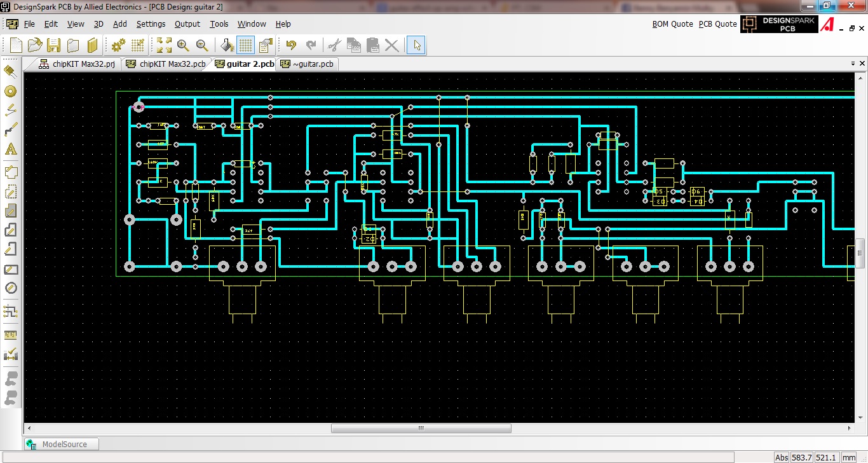The height and width of the screenshot is (463, 868).
Task: Open the document tabs list dropdown arrow
Action: [x=853, y=64]
